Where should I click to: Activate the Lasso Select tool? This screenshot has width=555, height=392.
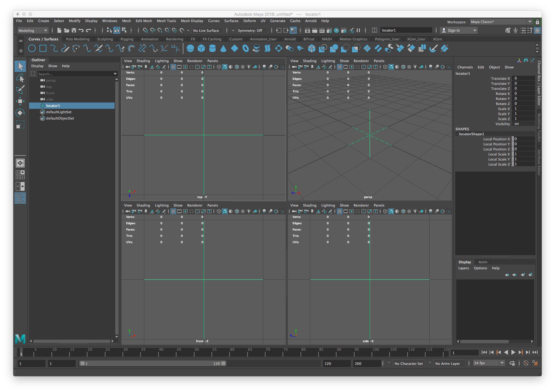point(20,78)
